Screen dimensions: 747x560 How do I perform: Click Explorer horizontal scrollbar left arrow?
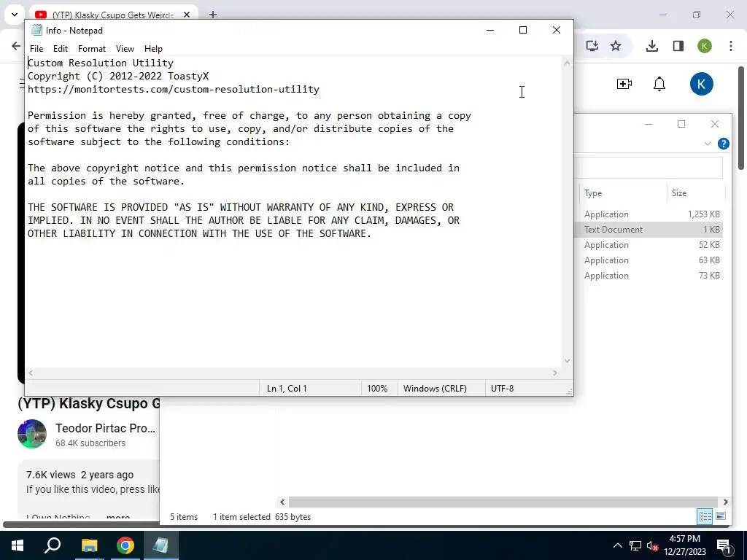click(282, 502)
